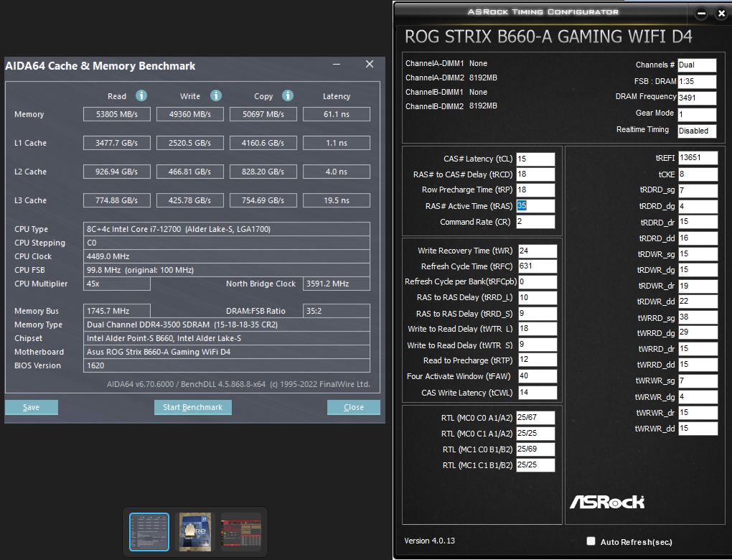
Task: Click the L1 Cache Read 3477.7 GB/s value
Action: tap(117, 143)
